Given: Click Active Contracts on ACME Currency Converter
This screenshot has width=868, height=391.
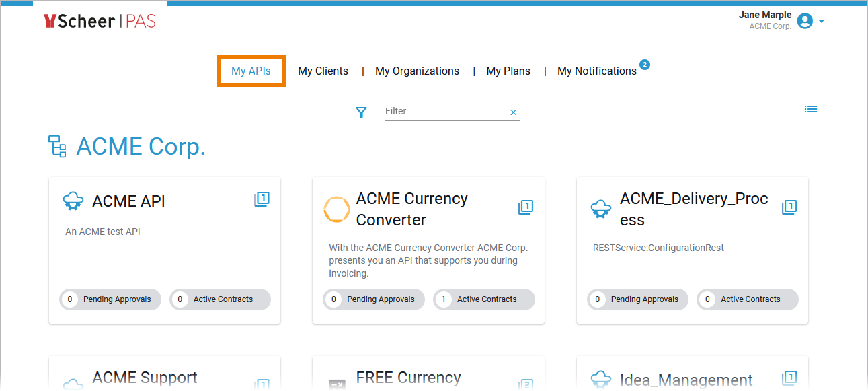Looking at the screenshot, I should point(484,299).
